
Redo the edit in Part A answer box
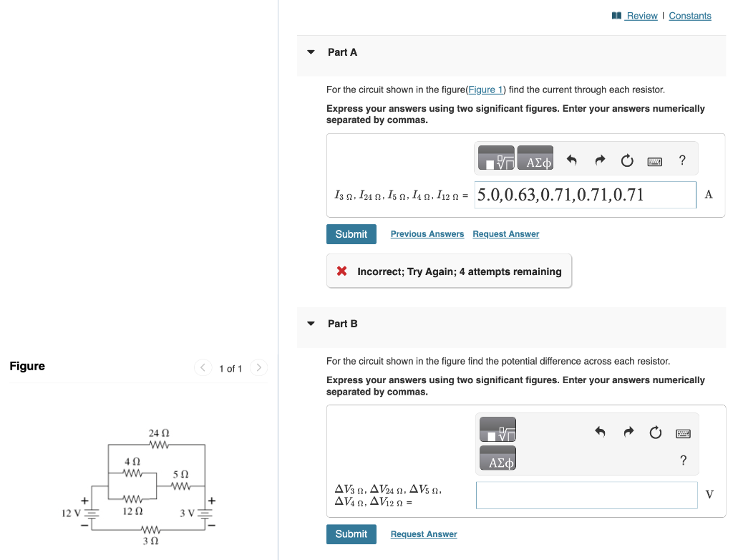(x=600, y=160)
